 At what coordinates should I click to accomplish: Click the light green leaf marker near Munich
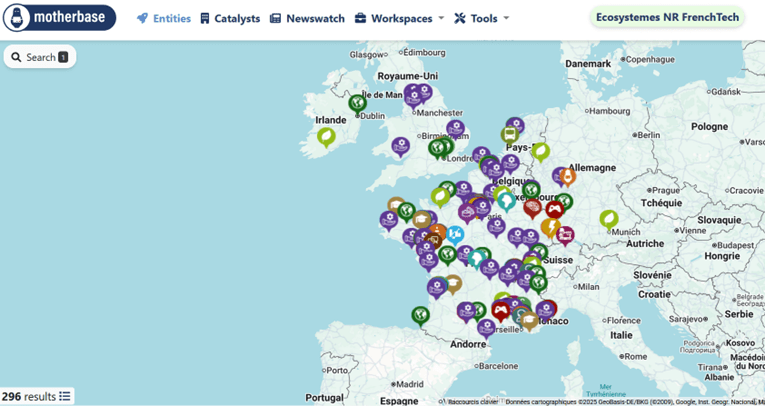coord(608,218)
